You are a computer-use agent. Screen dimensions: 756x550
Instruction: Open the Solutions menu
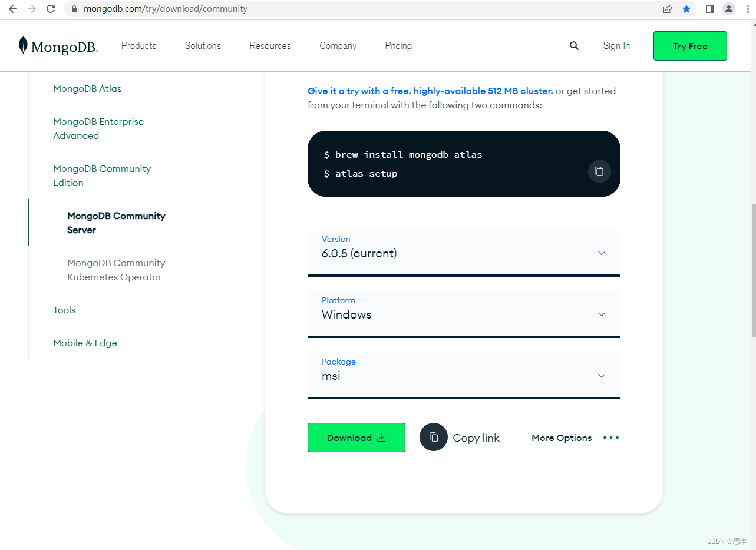pyautogui.click(x=203, y=46)
